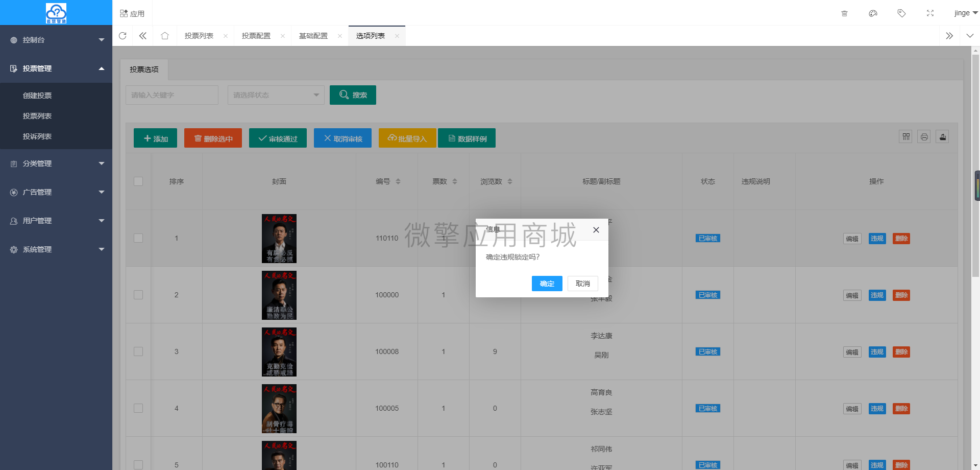Image resolution: width=980 pixels, height=470 pixels.
Task: Print the table with printer icon
Action: 924,137
